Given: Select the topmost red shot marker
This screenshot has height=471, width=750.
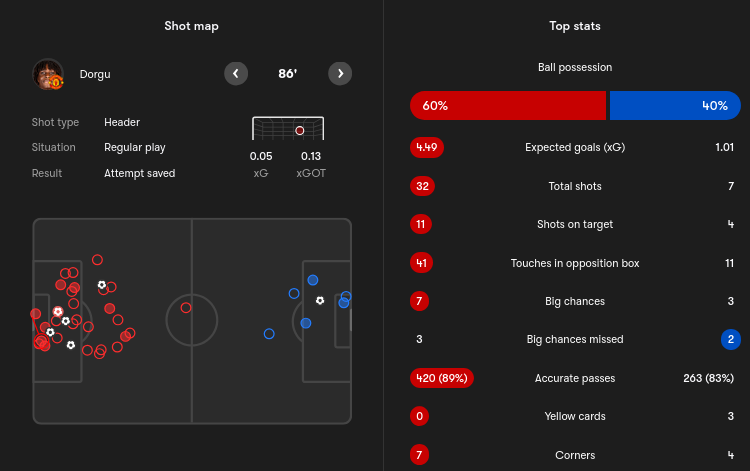Looking at the screenshot, I should point(97,260).
